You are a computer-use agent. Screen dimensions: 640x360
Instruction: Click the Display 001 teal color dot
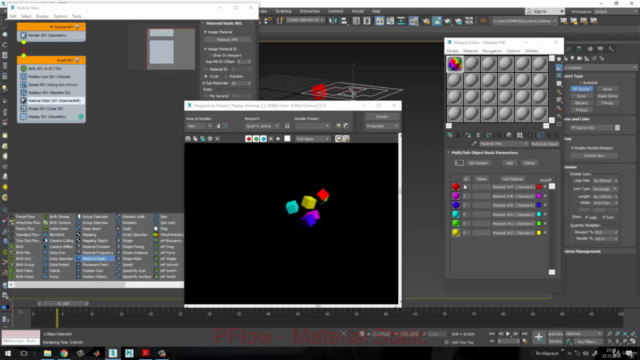[81, 117]
